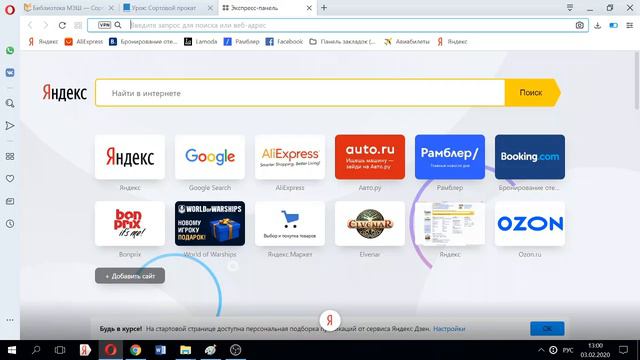Open the sidebar search icon
Viewport: 640px width, 360px height.
click(x=10, y=103)
